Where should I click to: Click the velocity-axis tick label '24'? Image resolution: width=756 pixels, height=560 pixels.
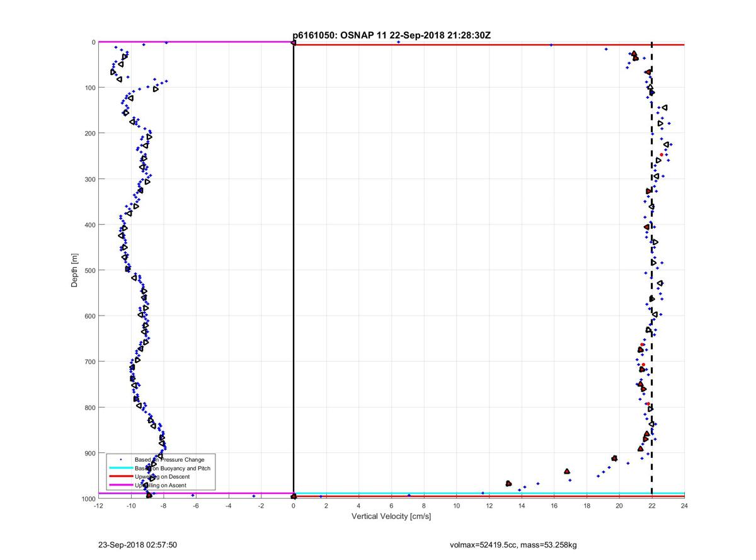tap(684, 505)
